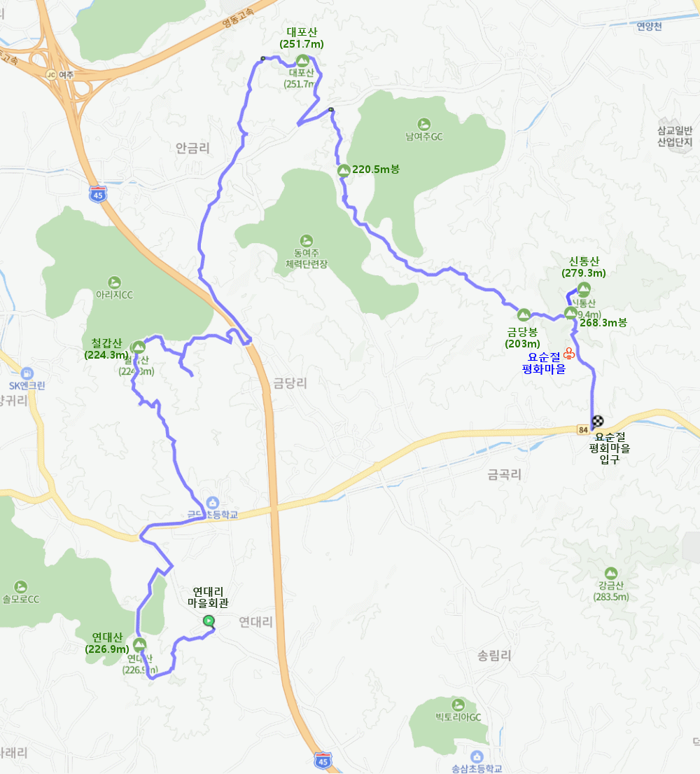700x774 pixels.
Task: Click the 남여주GC golf course icon
Action: [423, 125]
